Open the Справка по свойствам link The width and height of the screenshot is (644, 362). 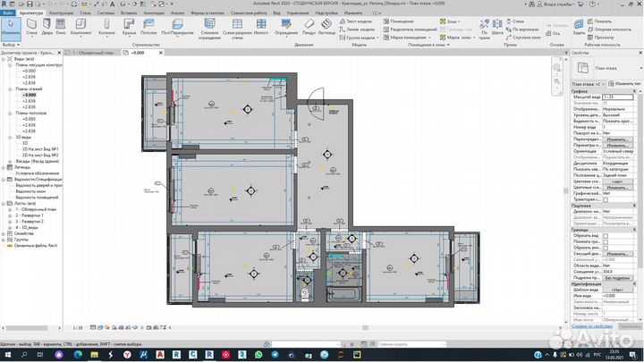590,327
